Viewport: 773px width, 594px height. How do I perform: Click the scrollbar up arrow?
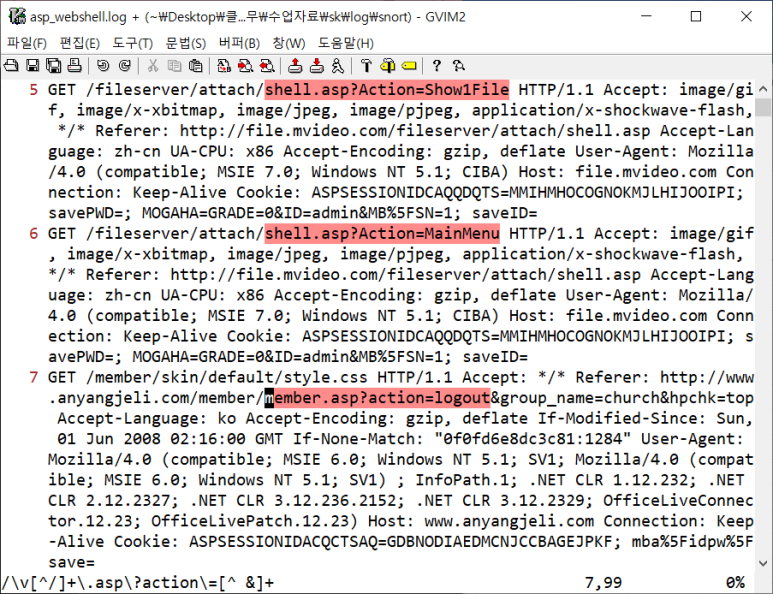[x=763, y=89]
